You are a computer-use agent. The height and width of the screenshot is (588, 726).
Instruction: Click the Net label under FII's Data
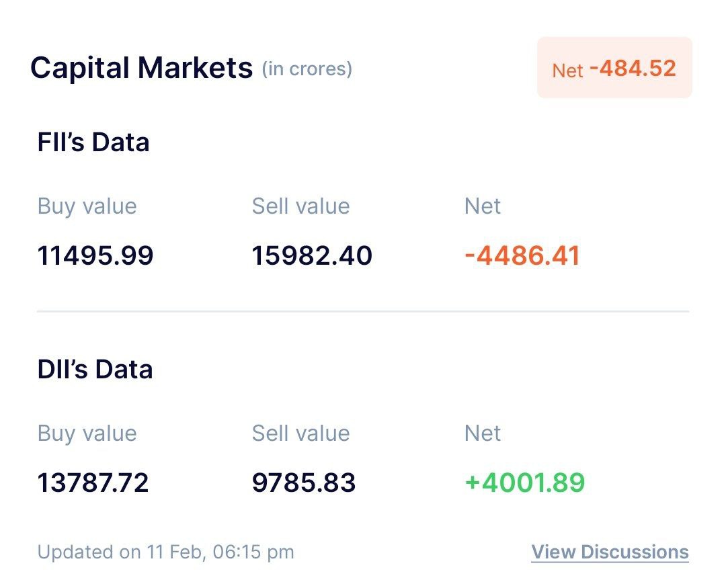[x=482, y=206]
